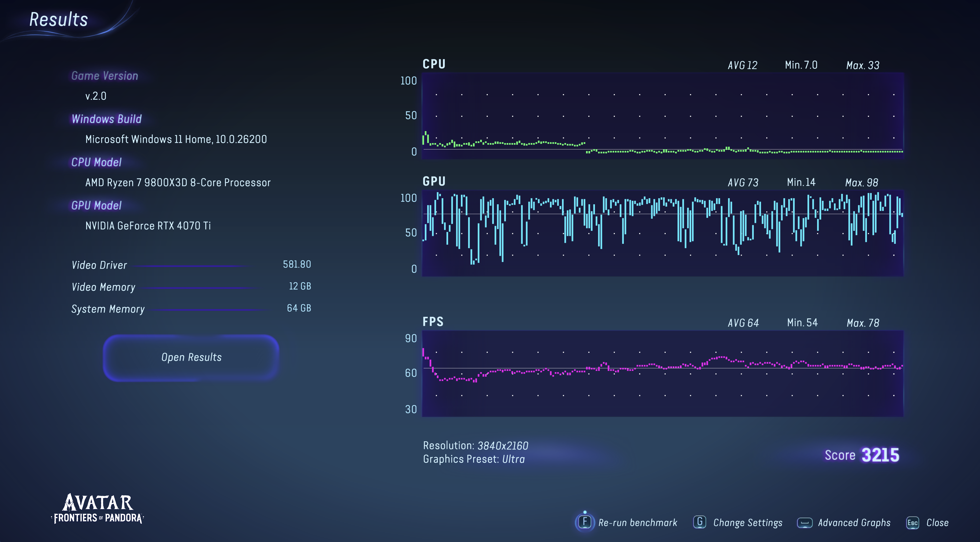Click Re-run benchmark label

(x=638, y=523)
